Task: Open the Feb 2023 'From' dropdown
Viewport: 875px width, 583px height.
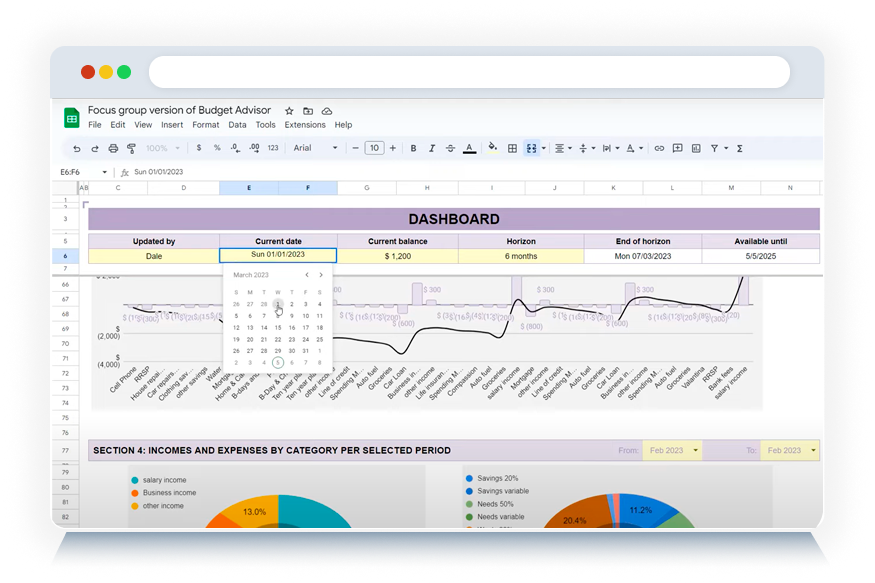Action: [672, 450]
